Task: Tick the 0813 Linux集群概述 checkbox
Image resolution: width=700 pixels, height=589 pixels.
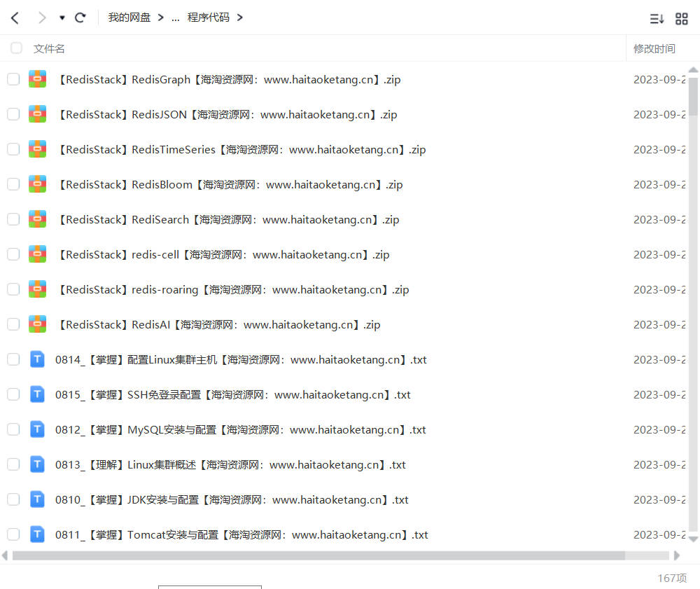Action: 13,464
